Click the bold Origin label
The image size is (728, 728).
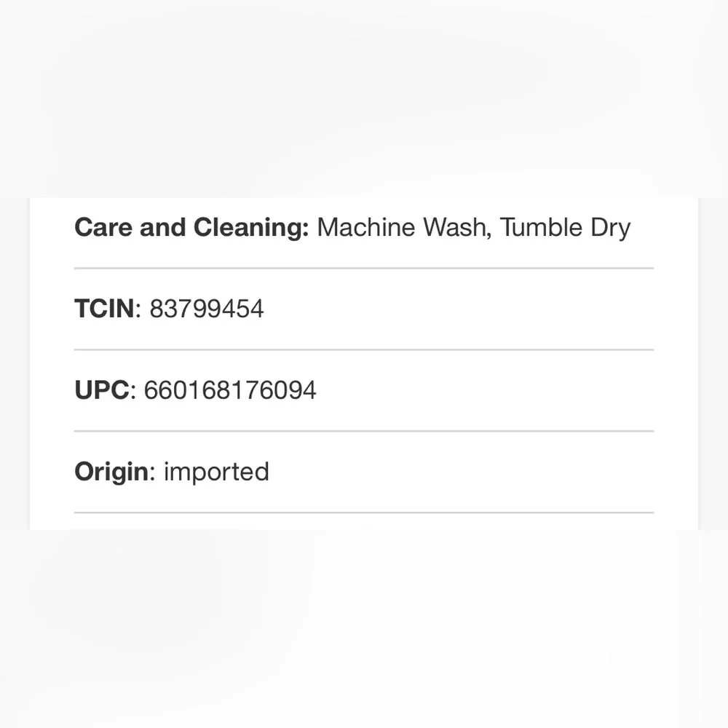pyautogui.click(x=111, y=472)
